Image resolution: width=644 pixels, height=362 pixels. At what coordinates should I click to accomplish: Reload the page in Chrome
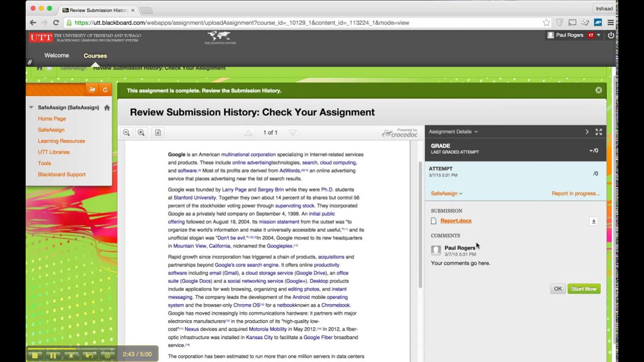tap(56, 23)
